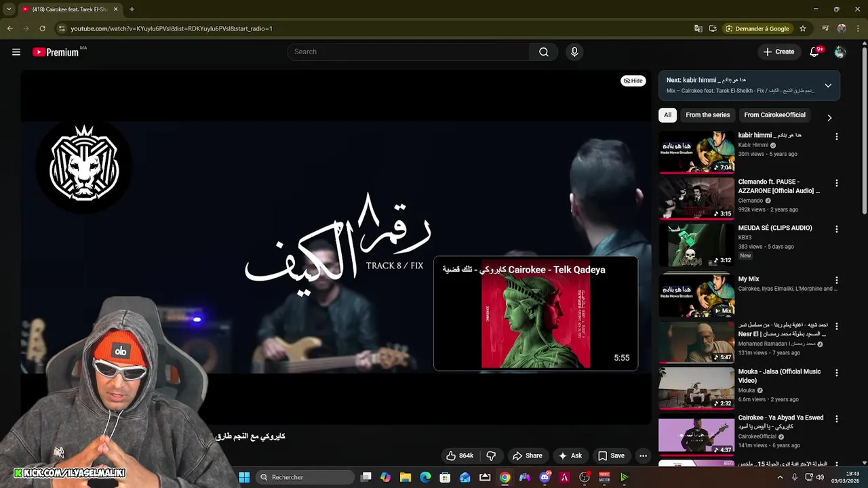The height and width of the screenshot is (488, 868).
Task: Open Nesr El 5:47 video thumbnail
Action: 696,342
